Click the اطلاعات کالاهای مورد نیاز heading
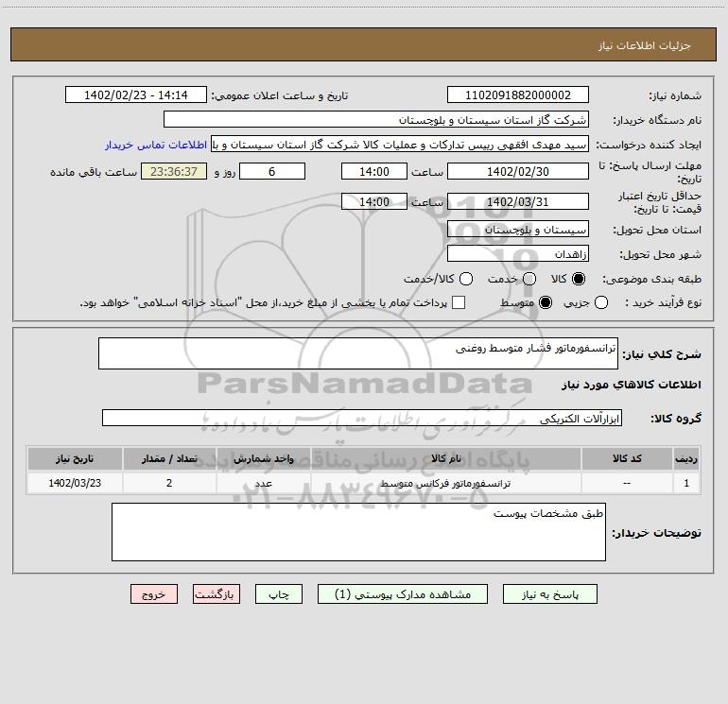The image size is (728, 704). click(x=632, y=385)
